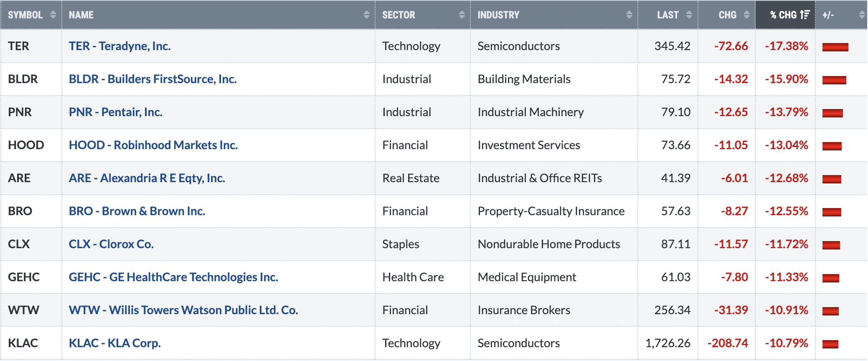Click the red change bar for TER
Image resolution: width=868 pixels, height=361 pixels.
(835, 47)
